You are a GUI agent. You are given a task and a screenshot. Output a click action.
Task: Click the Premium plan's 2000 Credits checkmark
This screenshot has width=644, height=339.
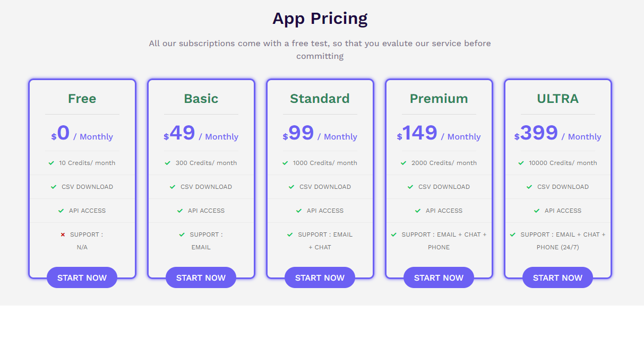click(404, 163)
